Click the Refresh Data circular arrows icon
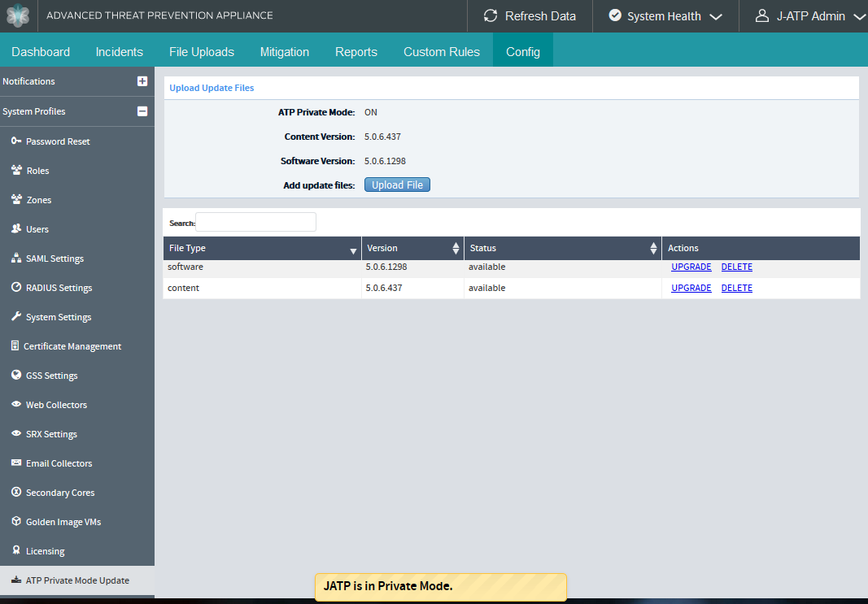The width and height of the screenshot is (868, 604). click(x=491, y=16)
